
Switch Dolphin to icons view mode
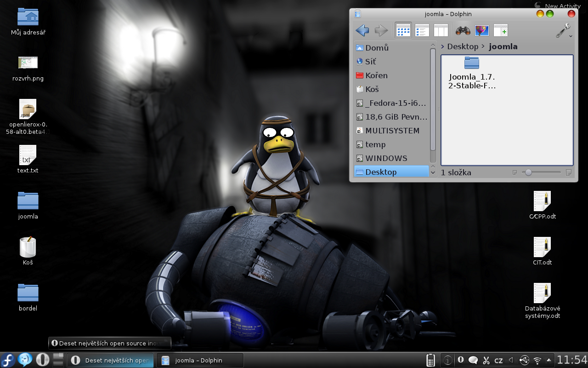[x=403, y=31]
